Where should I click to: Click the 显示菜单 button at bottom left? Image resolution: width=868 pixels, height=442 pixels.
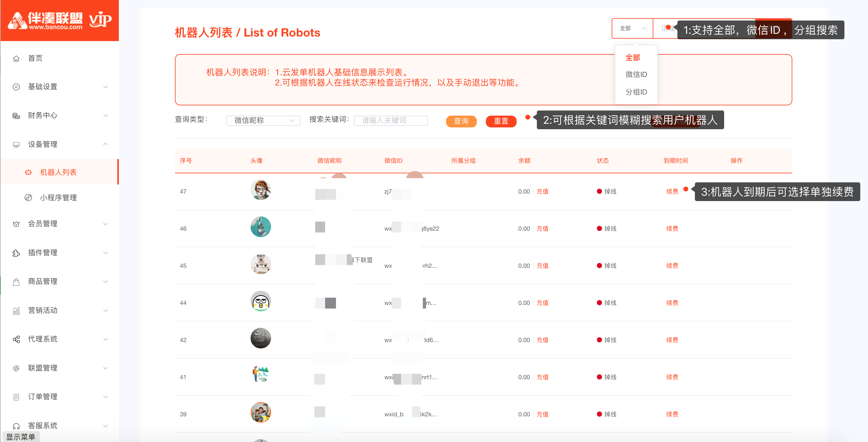[21, 437]
